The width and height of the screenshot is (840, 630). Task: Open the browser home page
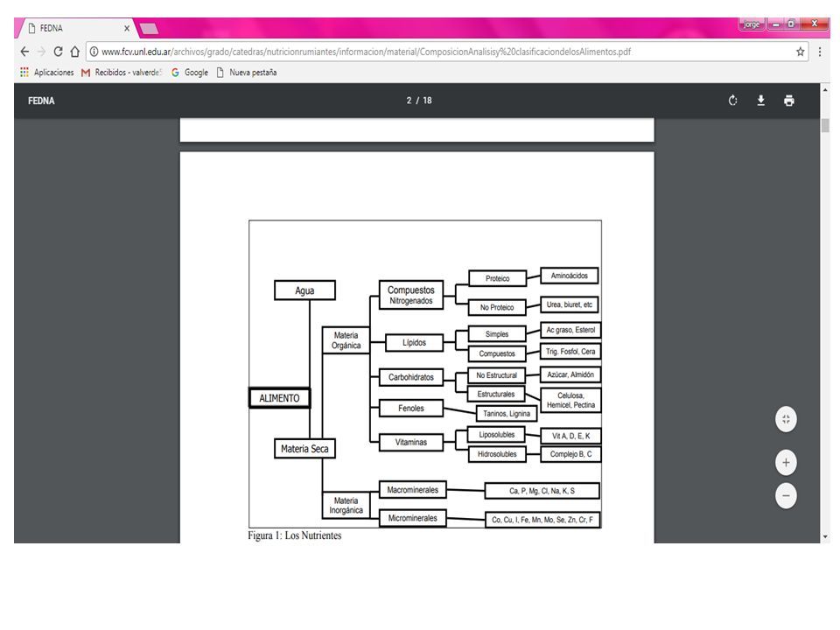tap(75, 52)
